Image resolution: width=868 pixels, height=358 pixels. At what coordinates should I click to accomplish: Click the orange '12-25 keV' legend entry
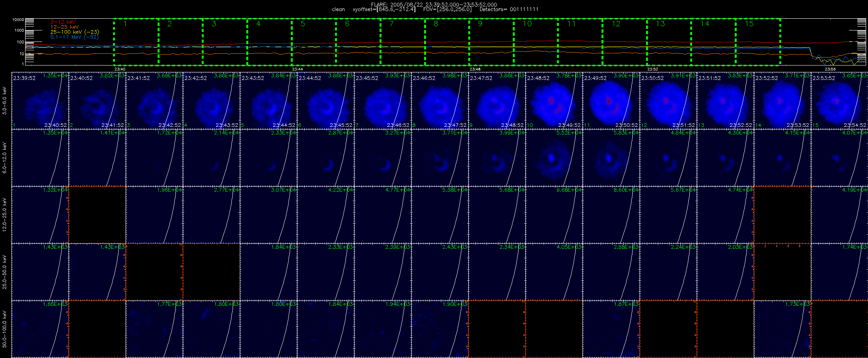coord(64,27)
